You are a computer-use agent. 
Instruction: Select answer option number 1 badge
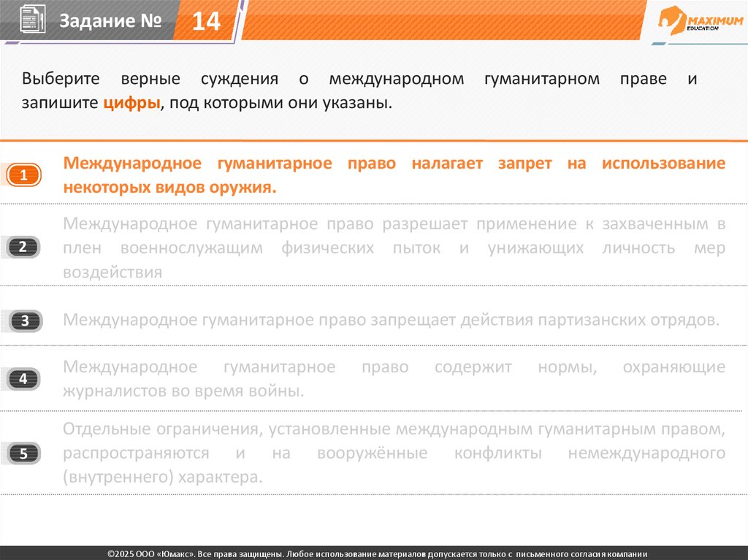click(24, 175)
